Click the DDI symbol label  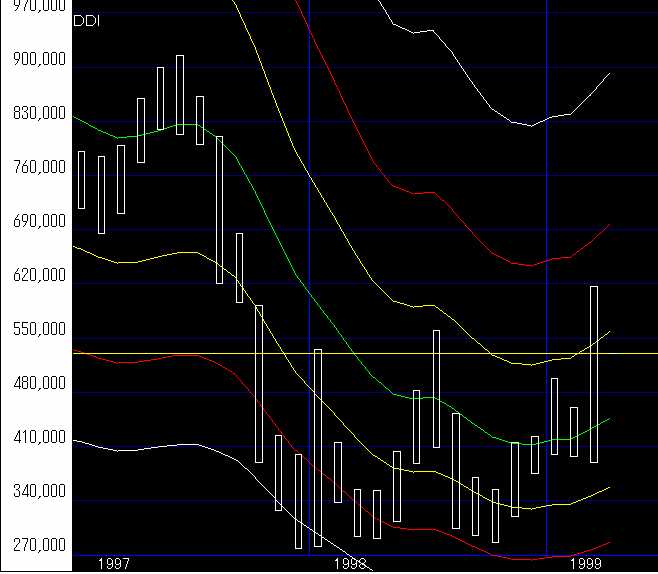click(88, 21)
